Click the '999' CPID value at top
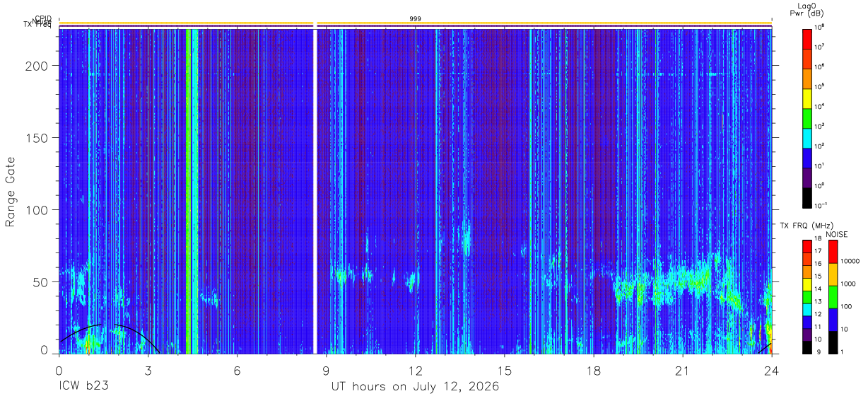The height and width of the screenshot is (401, 868). point(416,18)
